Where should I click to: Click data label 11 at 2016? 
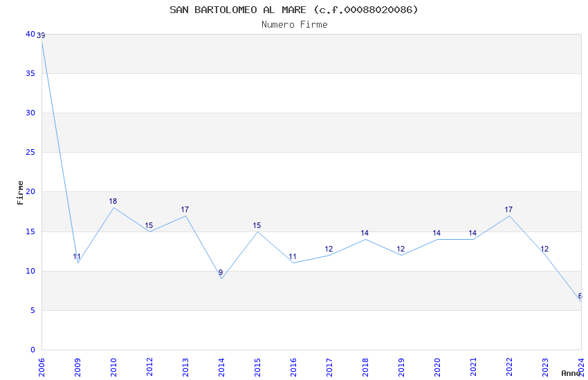(293, 257)
